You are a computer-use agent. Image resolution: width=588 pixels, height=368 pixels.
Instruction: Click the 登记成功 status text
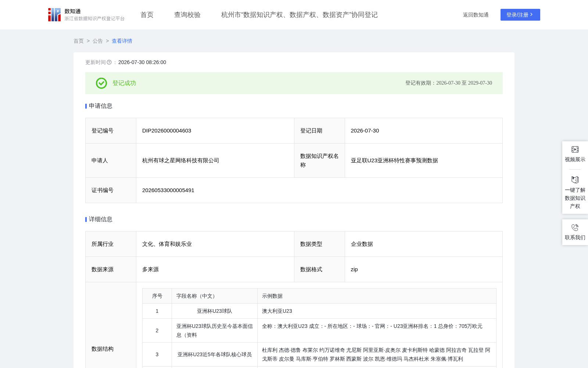(124, 83)
